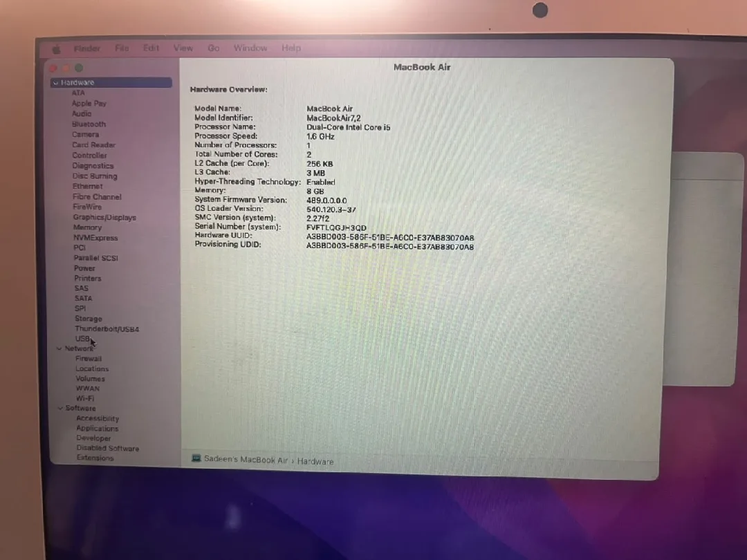
Task: Open the Finder menu
Action: (x=87, y=48)
